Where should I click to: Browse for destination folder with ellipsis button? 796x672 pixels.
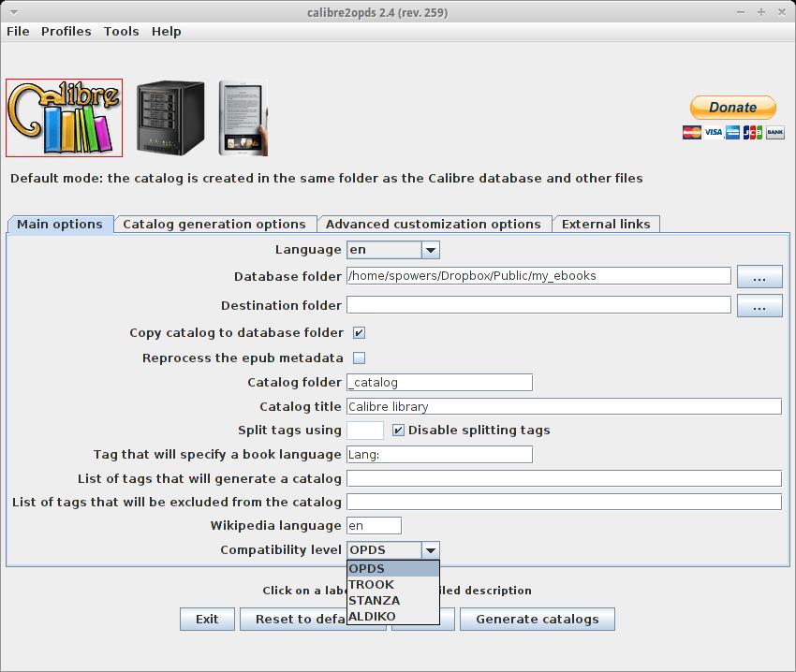click(759, 306)
